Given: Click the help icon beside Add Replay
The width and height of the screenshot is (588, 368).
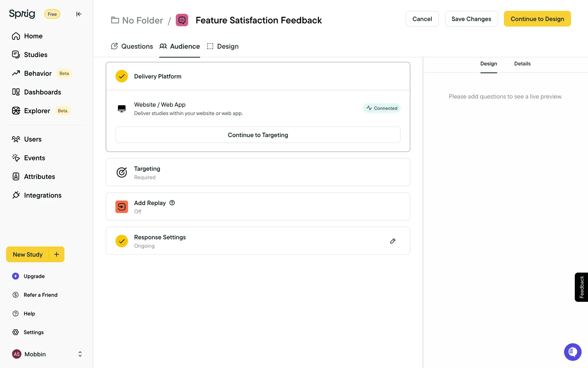Looking at the screenshot, I should click(x=172, y=203).
